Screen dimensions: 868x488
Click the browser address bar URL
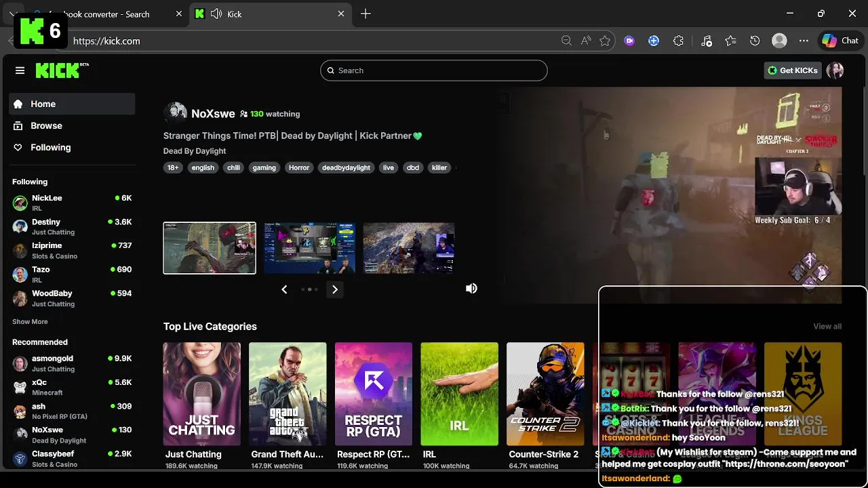click(106, 41)
